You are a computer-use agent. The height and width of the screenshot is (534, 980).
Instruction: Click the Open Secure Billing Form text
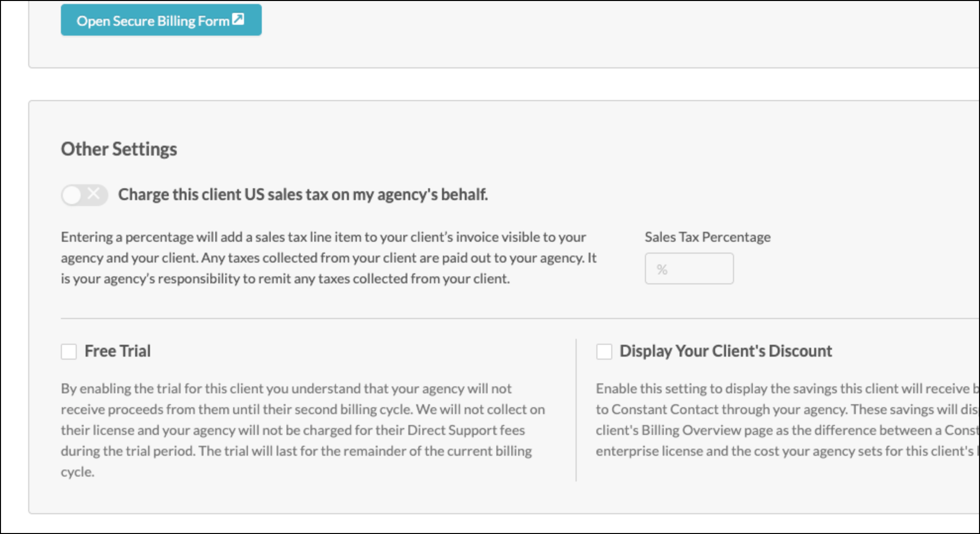pos(153,21)
